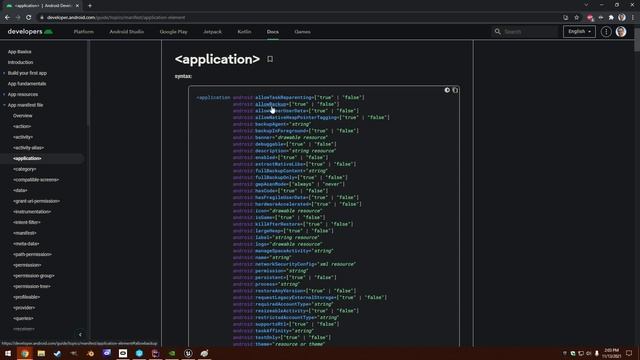
Task: Open the <compatible-screens> sidebar entry
Action: point(36,180)
